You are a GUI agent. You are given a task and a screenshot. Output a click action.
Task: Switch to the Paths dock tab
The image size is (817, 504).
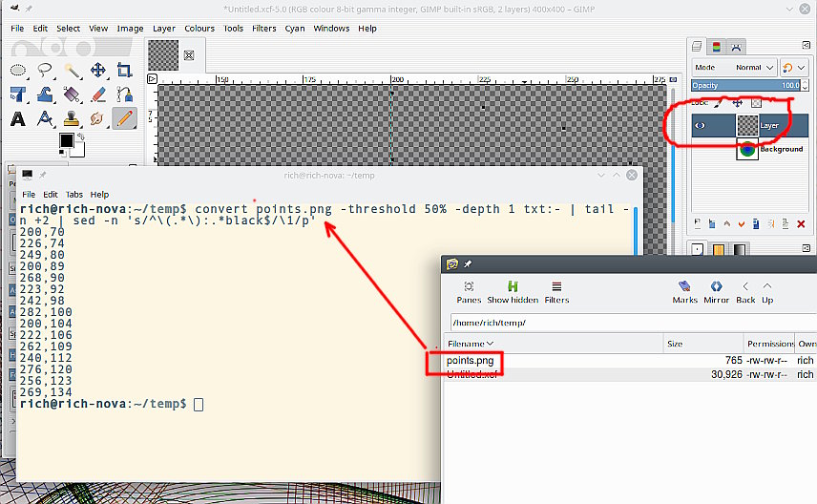pyautogui.click(x=736, y=47)
